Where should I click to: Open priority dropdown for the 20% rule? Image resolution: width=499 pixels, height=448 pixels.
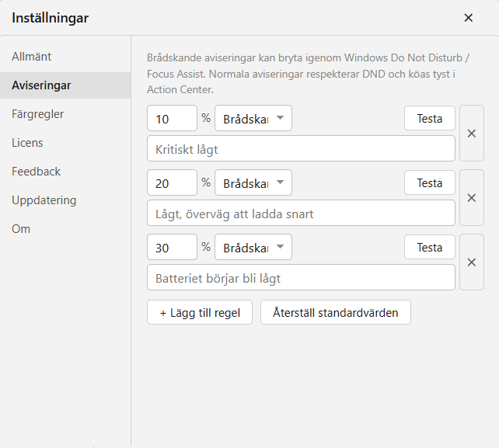click(253, 182)
